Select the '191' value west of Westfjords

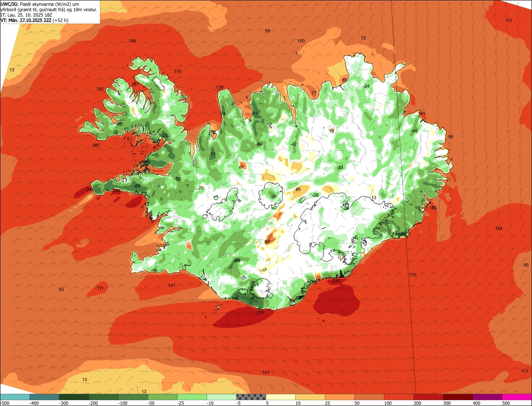click(100, 89)
